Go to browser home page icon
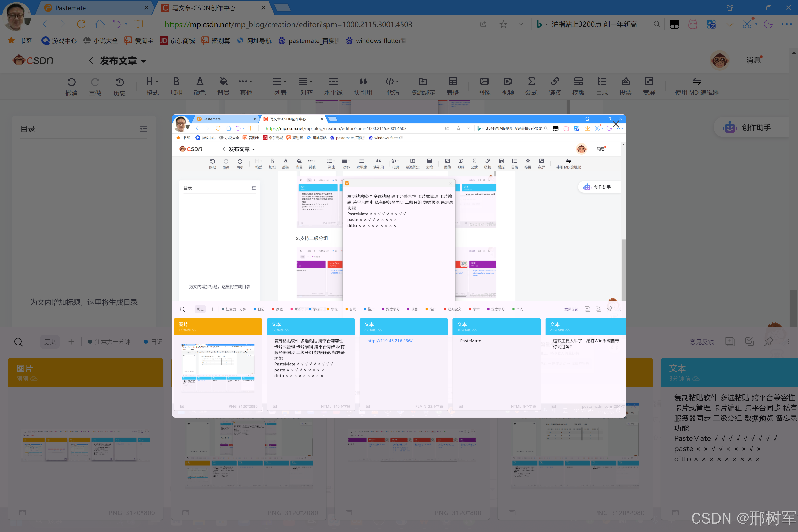This screenshot has height=532, width=798. click(x=99, y=24)
